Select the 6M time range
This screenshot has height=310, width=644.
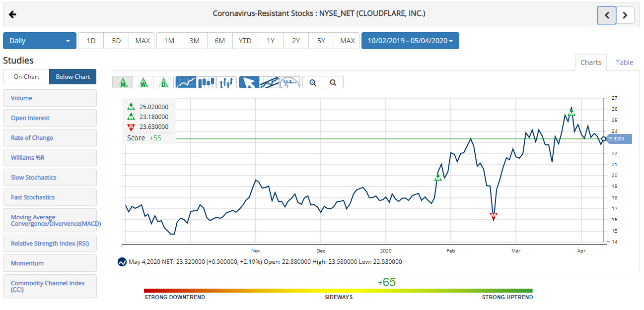coord(220,41)
